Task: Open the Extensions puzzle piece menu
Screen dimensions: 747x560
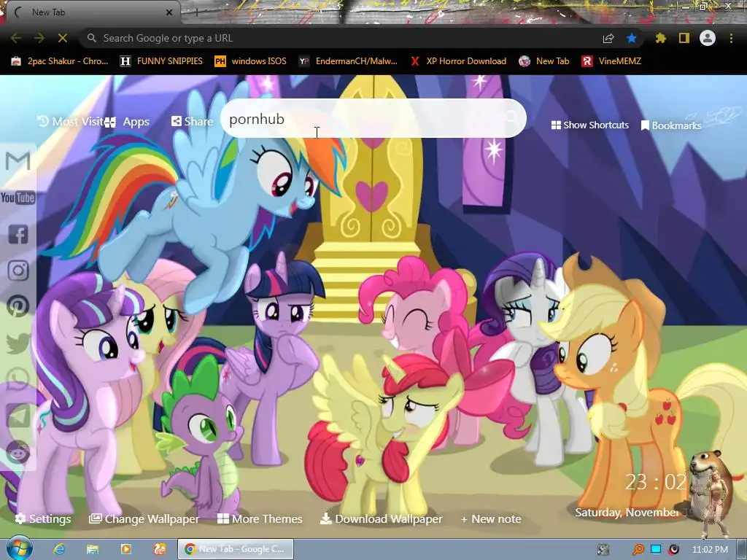Action: pos(661,38)
